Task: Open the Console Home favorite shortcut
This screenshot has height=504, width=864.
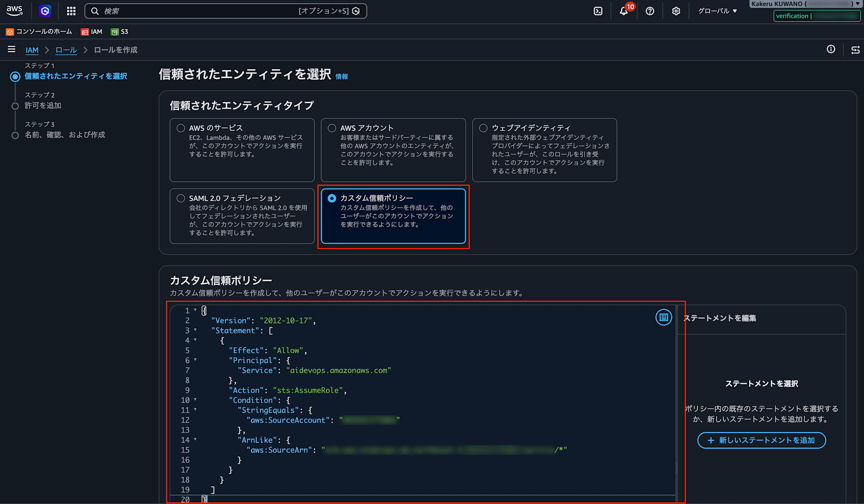Action: pyautogui.click(x=39, y=32)
